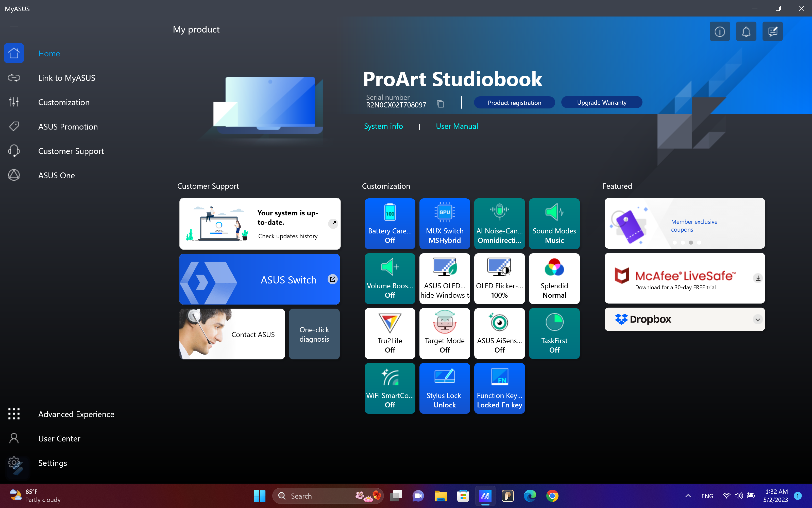Viewport: 812px width, 508px height.
Task: Click the Advanced Experience grid icon
Action: tap(14, 414)
